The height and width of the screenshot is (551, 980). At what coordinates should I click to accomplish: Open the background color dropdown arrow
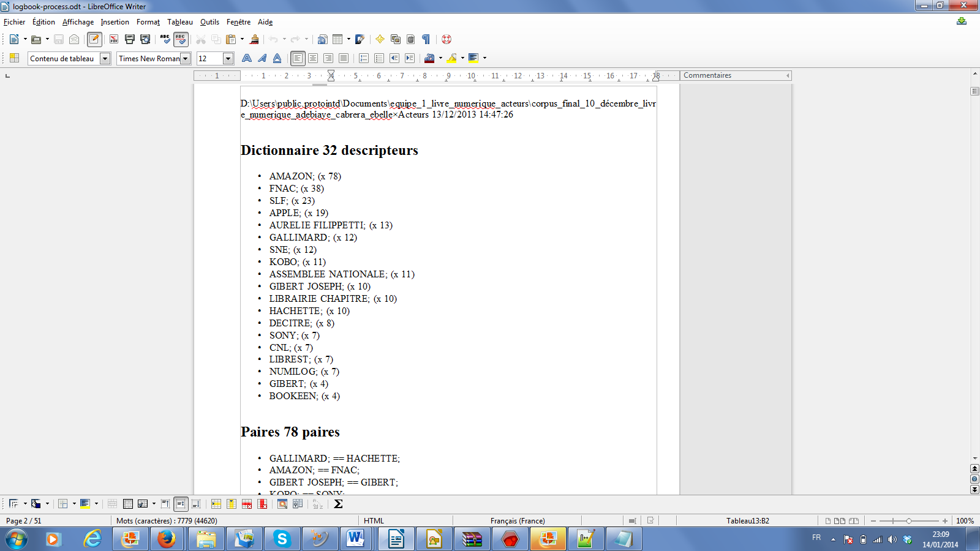pos(485,58)
